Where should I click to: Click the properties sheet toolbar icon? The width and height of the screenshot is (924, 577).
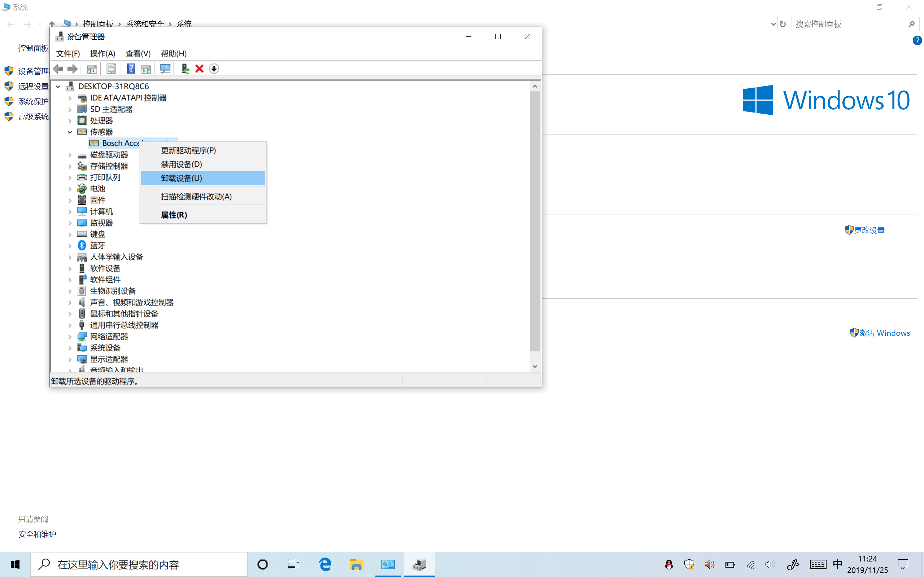pos(111,69)
